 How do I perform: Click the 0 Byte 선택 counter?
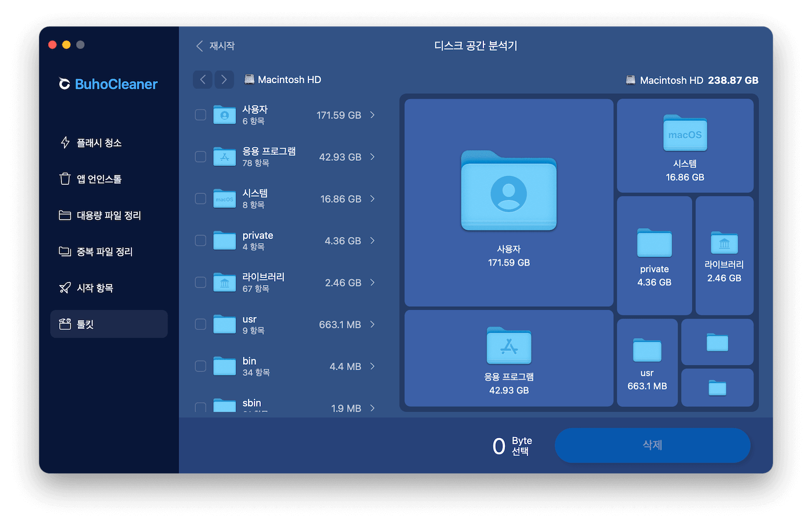pos(512,446)
